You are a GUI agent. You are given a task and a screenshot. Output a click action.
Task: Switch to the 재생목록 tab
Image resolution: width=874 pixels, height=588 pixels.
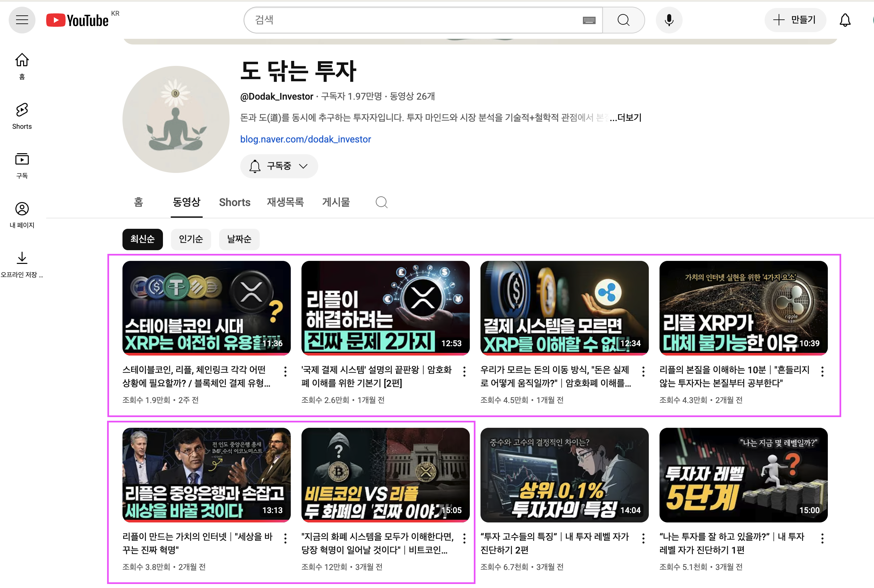click(285, 202)
